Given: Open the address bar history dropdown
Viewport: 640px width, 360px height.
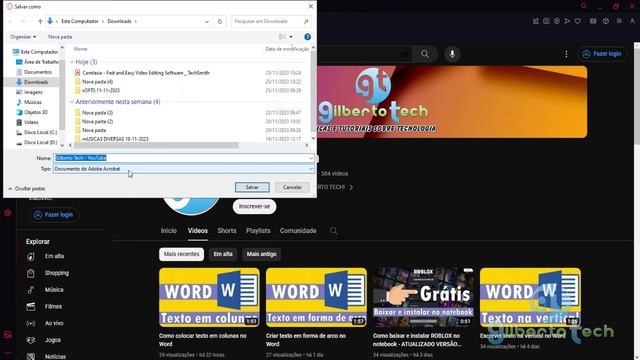Looking at the screenshot, I should click(207, 21).
